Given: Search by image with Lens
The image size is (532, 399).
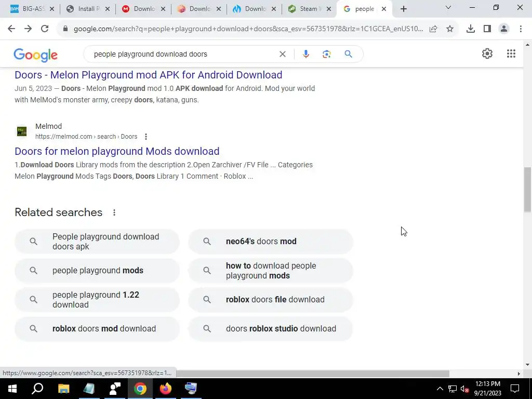Looking at the screenshot, I should click(x=326, y=54).
